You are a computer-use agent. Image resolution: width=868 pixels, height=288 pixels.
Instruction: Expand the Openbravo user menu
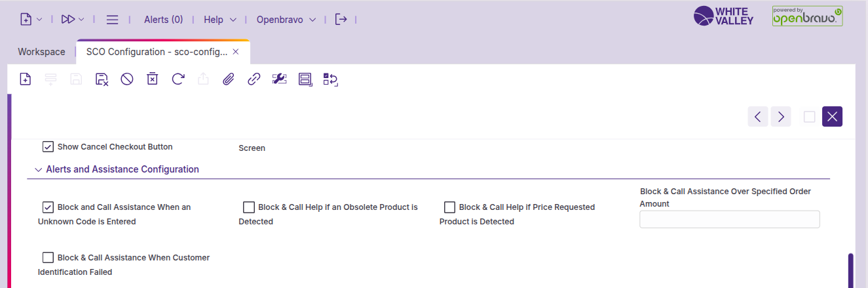coord(286,20)
